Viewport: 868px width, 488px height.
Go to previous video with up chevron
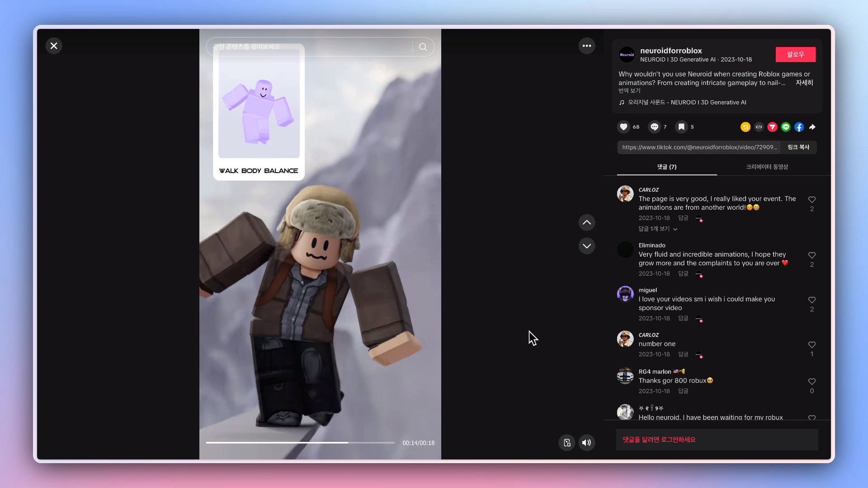pyautogui.click(x=586, y=222)
